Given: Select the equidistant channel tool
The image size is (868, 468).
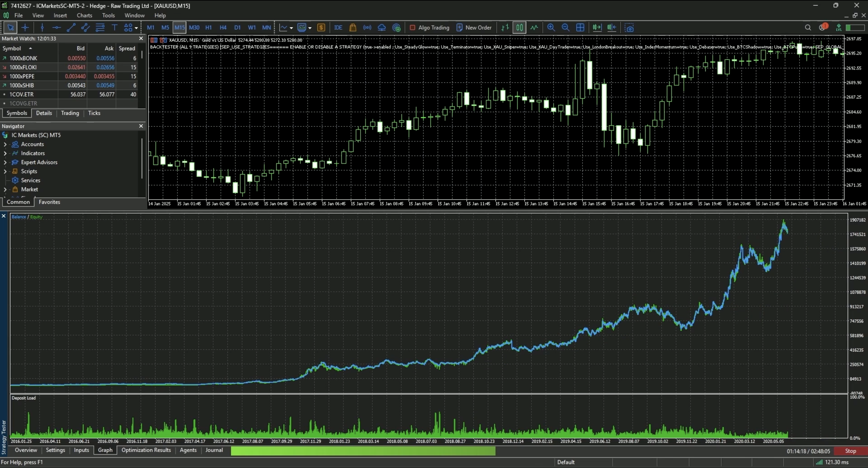Looking at the screenshot, I should 86,28.
